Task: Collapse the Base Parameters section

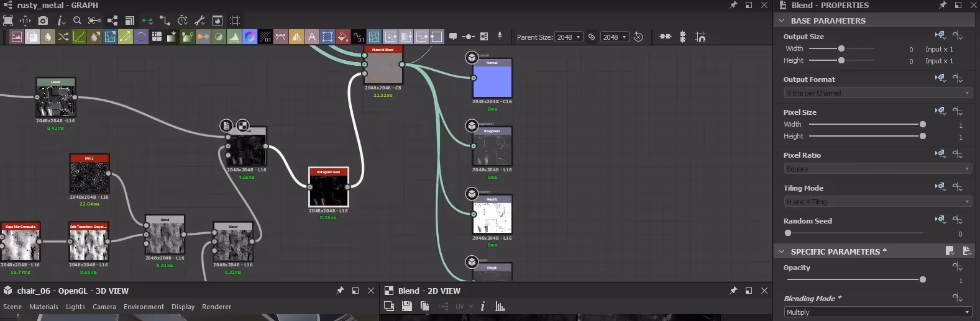Action: pos(782,20)
